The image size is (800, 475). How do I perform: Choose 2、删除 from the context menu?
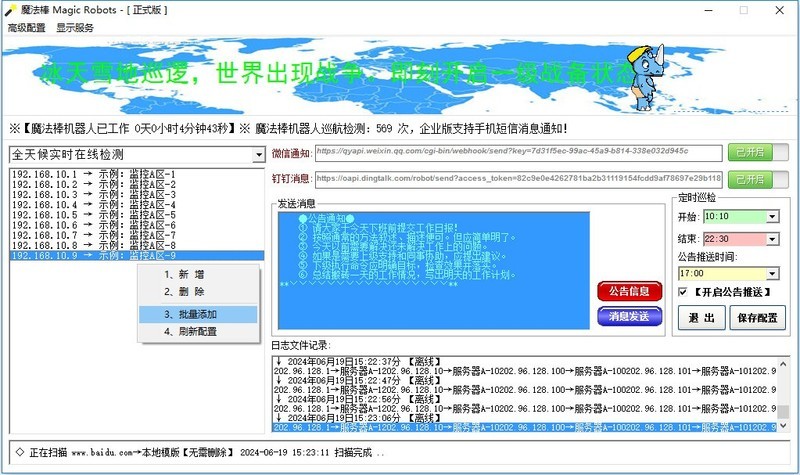(x=198, y=292)
